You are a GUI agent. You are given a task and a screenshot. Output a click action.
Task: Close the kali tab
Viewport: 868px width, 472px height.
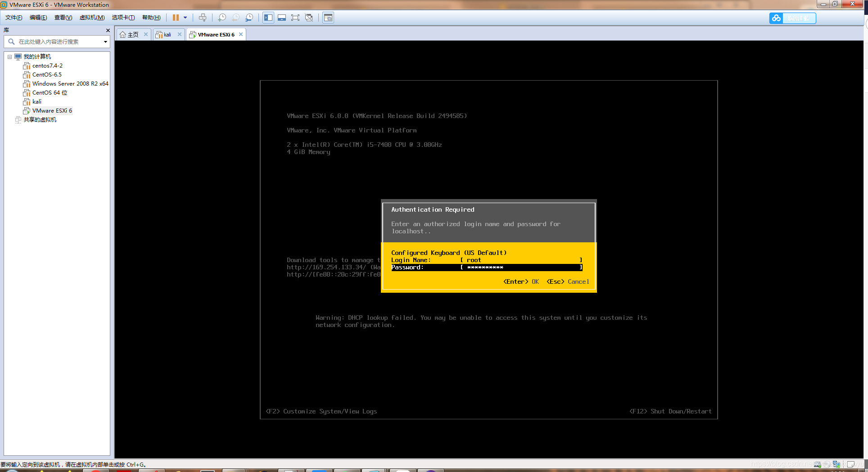[x=180, y=34]
